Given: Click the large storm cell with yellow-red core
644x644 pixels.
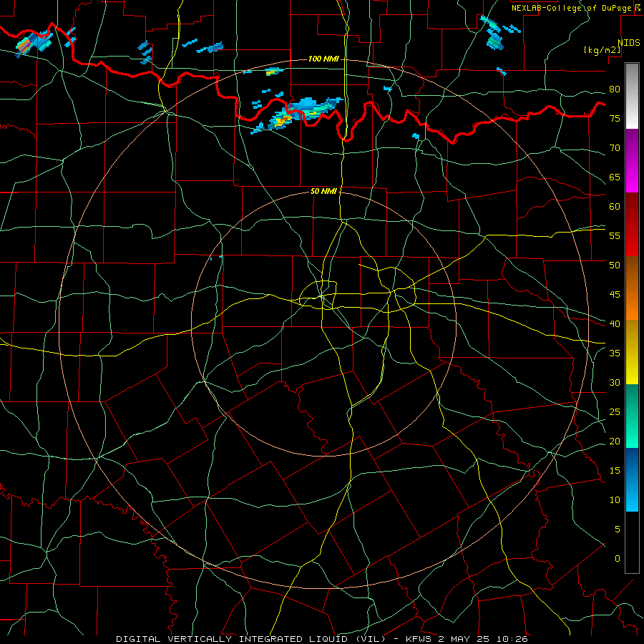Looking at the screenshot, I should coord(297,114).
